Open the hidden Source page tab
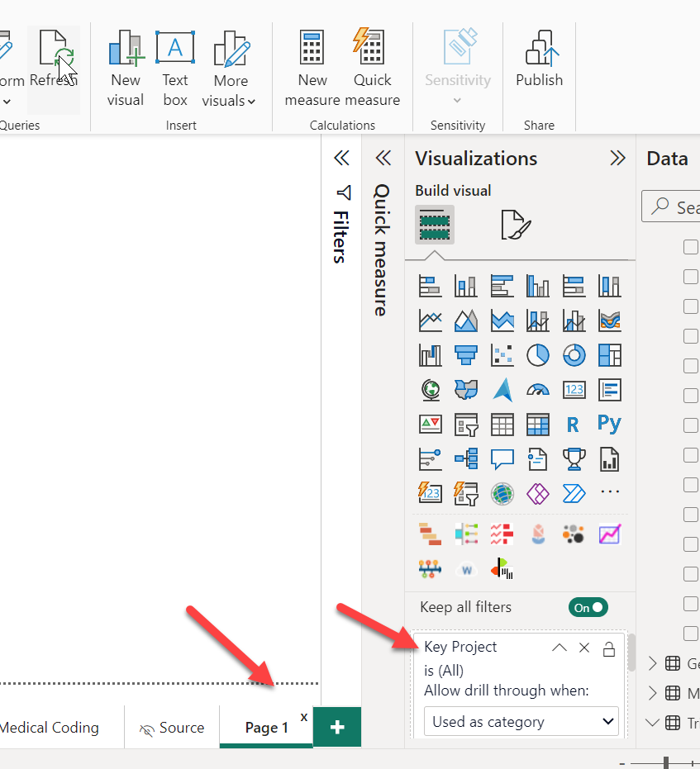Screen dimensions: 700x769 (x=172, y=728)
